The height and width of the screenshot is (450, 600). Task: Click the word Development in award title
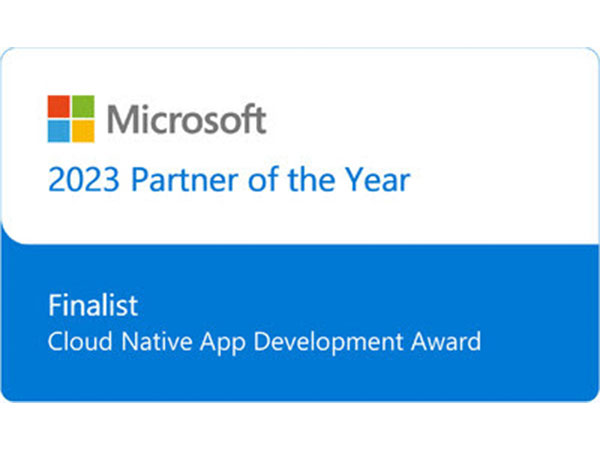pyautogui.click(x=328, y=342)
